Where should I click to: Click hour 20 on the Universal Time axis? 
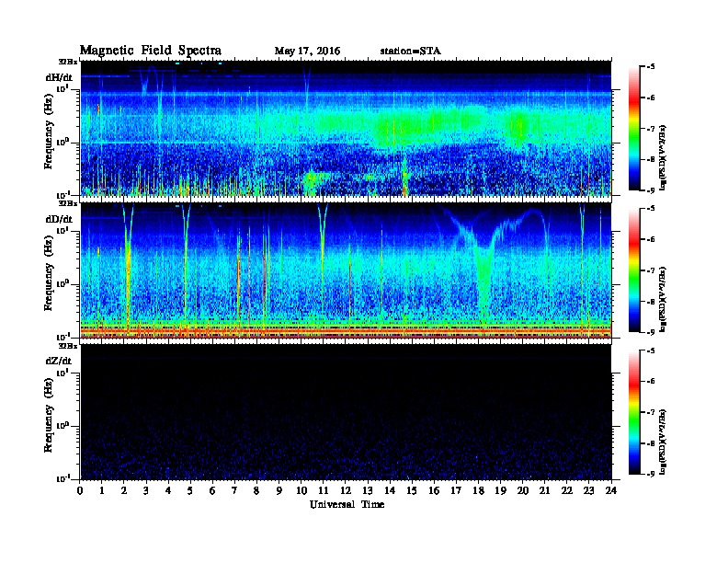click(x=523, y=491)
